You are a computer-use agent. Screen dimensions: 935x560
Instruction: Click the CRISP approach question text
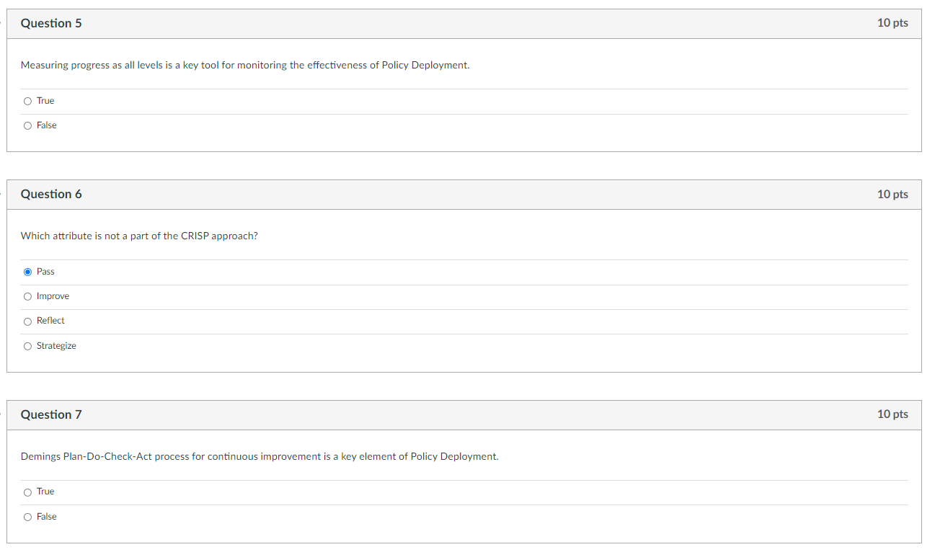pyautogui.click(x=139, y=236)
